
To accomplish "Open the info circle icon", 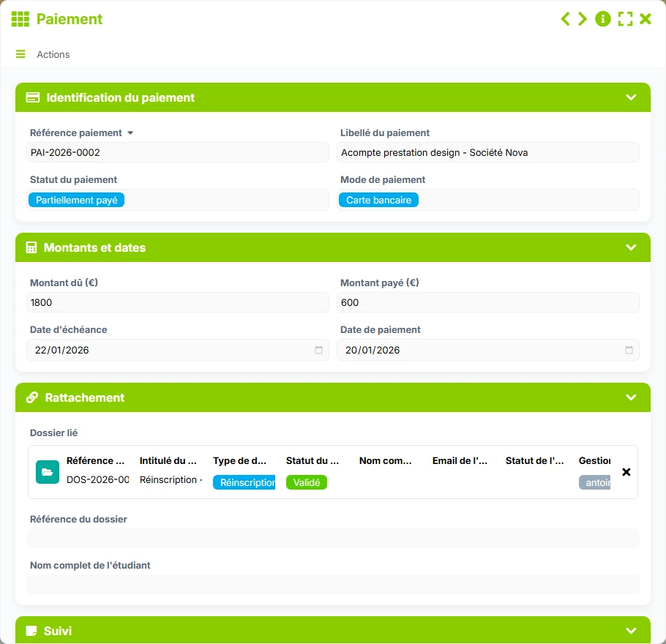I will [x=603, y=19].
